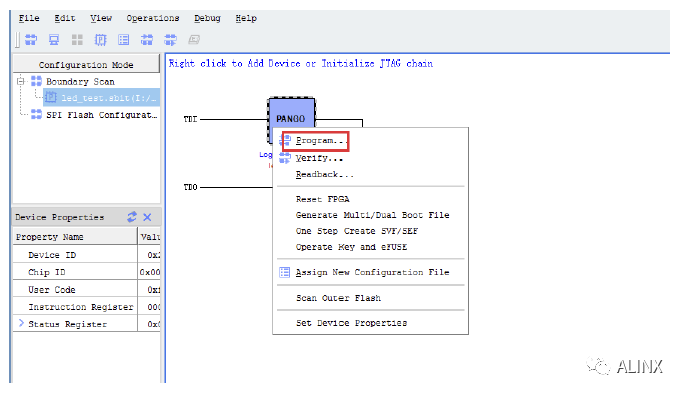Select One Step Create SVF/SEF
This screenshot has height=394, width=684.
click(x=370, y=231)
